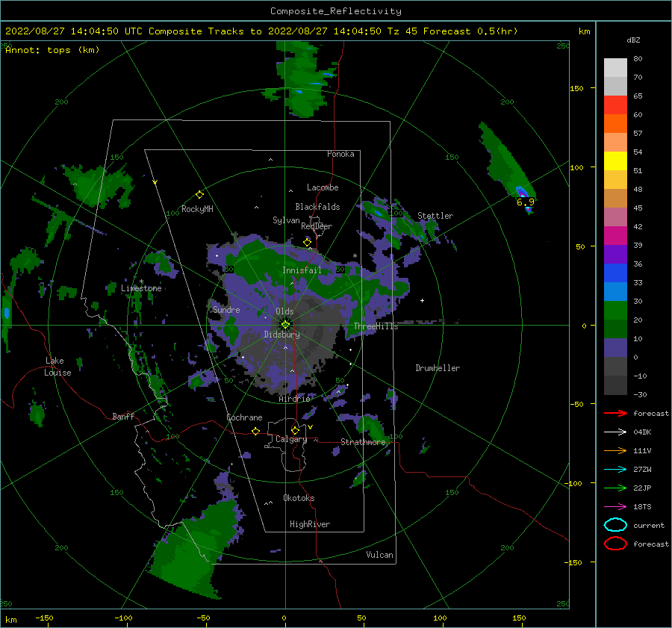Click the Ponoka city label
This screenshot has height=628, width=672.
[x=340, y=154]
